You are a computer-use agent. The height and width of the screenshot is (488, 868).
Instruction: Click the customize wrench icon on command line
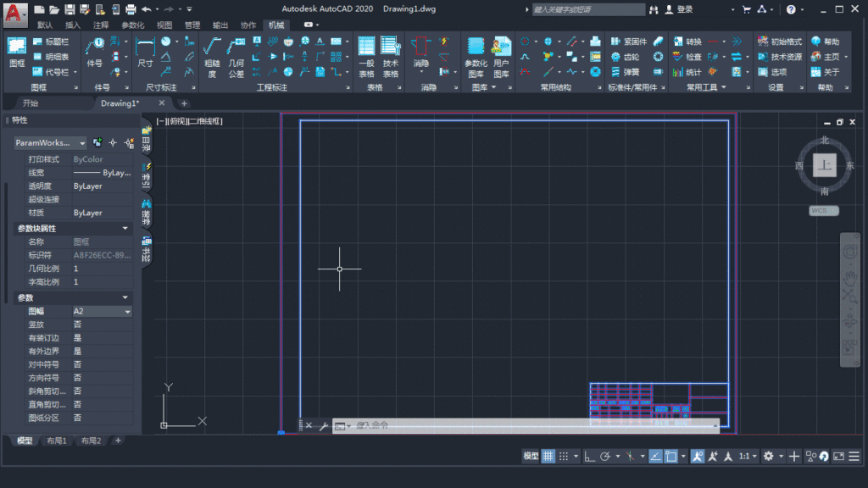pos(323,425)
